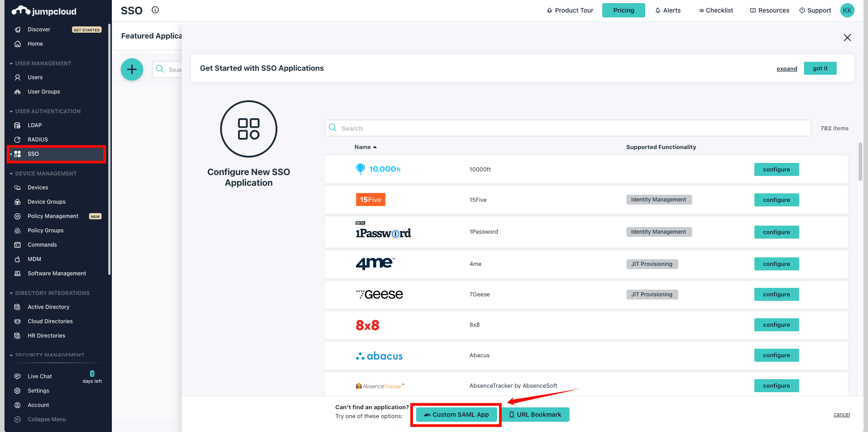Click the Device Groups icon

[17, 202]
